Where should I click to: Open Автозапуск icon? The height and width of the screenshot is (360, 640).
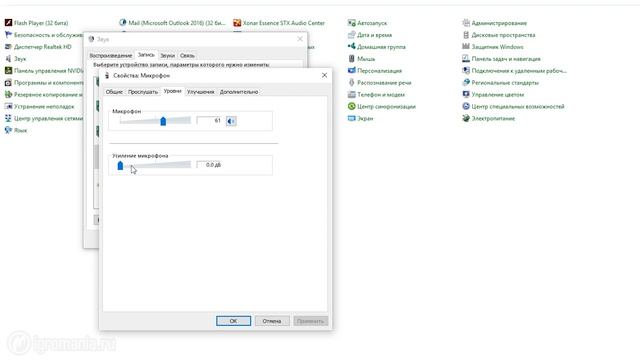351,23
